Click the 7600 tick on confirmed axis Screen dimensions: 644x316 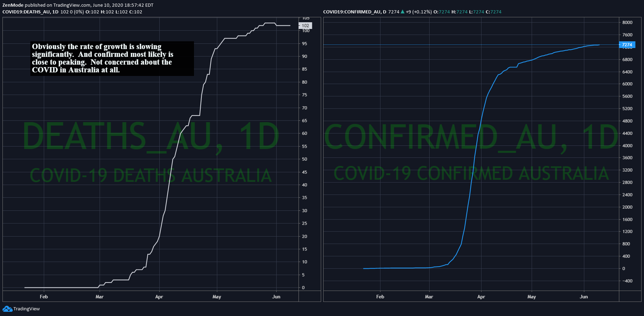pos(627,35)
